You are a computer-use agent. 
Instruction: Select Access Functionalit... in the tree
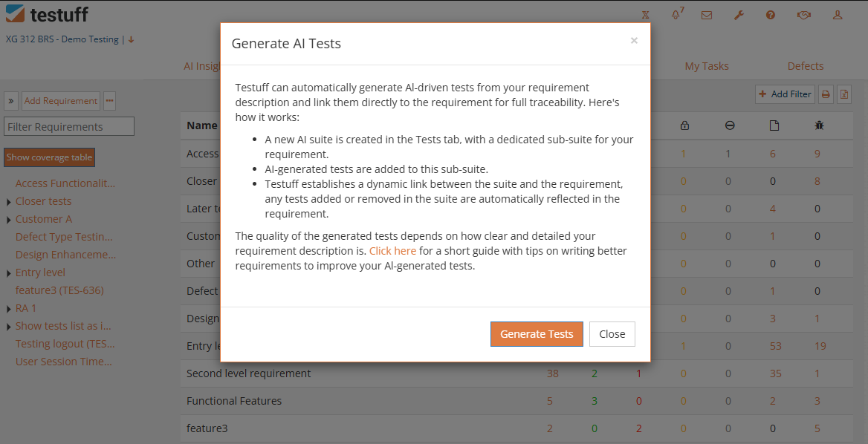click(x=65, y=183)
